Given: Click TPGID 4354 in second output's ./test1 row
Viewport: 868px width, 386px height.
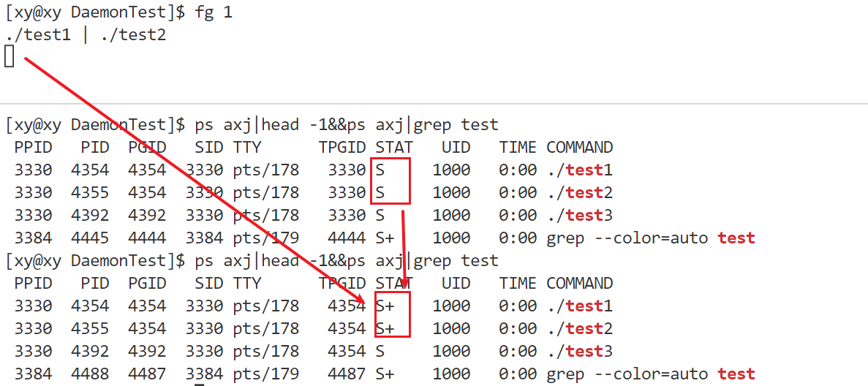Looking at the screenshot, I should click(x=347, y=306).
